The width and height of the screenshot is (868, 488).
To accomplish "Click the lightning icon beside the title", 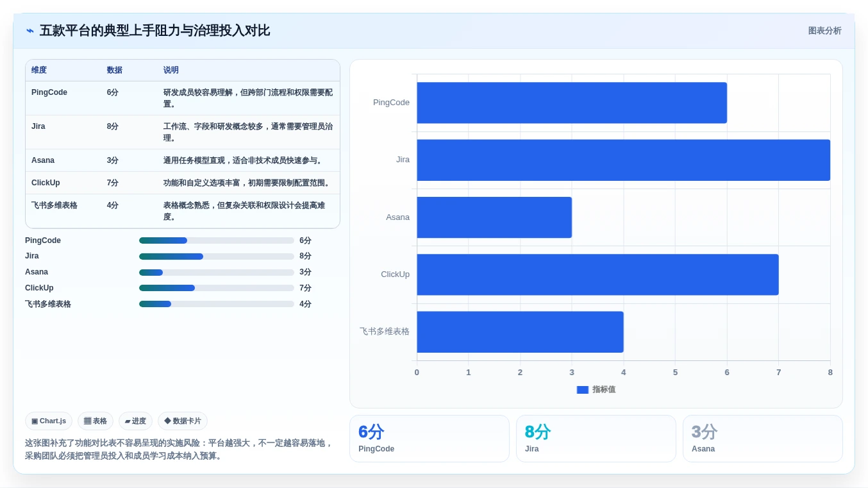I will [x=30, y=31].
